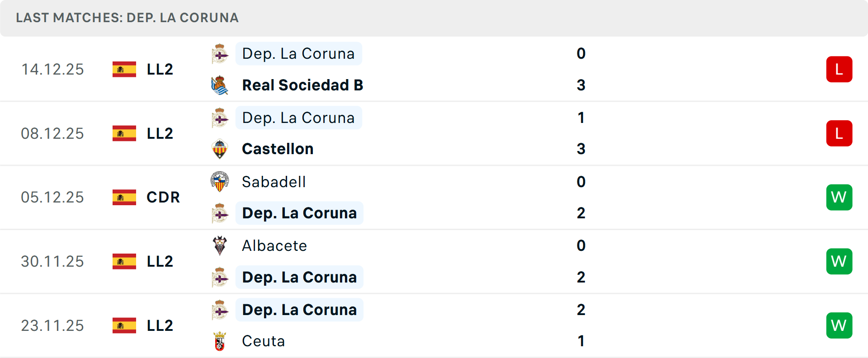Open the Real Sociedad B team link
This screenshot has width=868, height=358.
[x=302, y=85]
